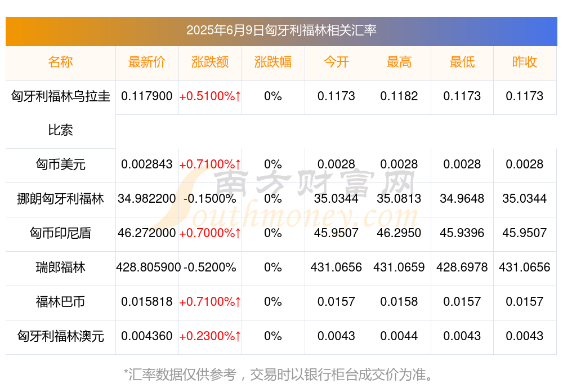Select the 昨收 column header
Screen dimensions: 563x392
(525, 62)
